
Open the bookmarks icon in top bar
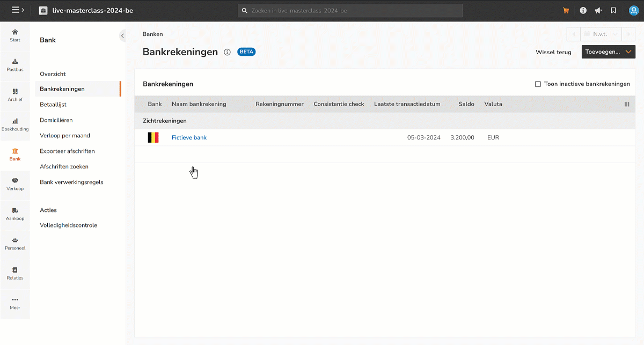(613, 11)
